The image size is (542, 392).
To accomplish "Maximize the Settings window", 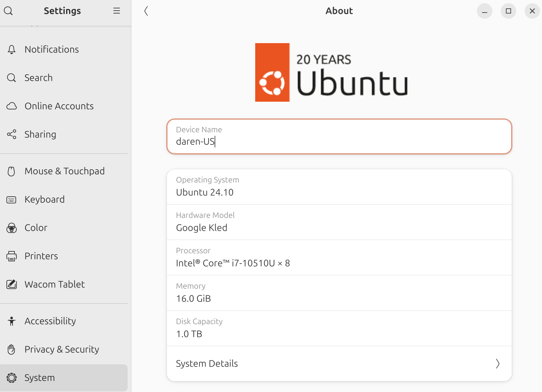I will (x=508, y=11).
